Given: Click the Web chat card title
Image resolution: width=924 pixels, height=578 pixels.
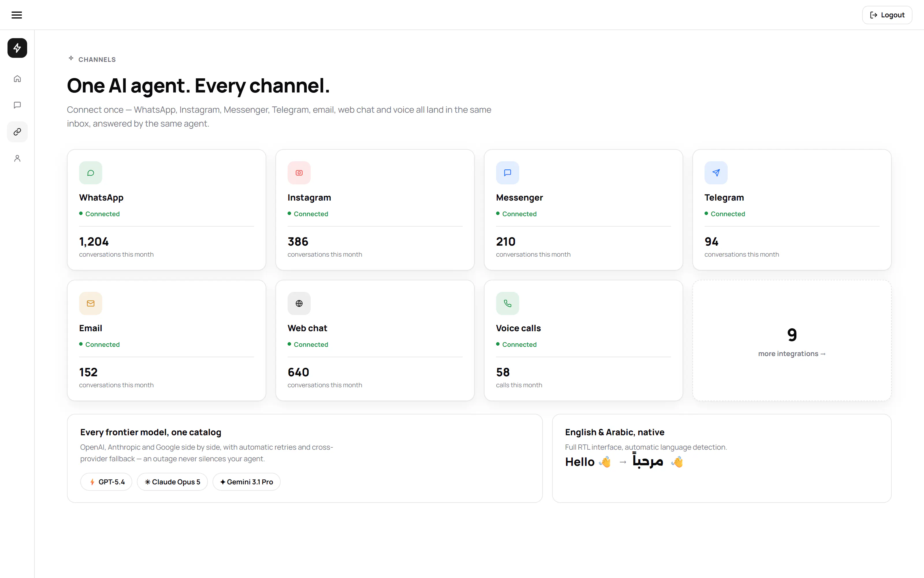Looking at the screenshot, I should tap(307, 328).
